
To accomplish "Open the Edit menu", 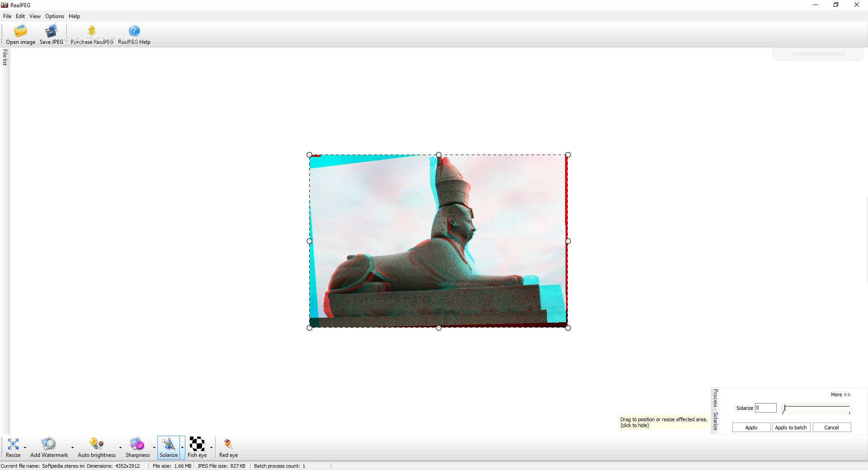I will coord(20,16).
